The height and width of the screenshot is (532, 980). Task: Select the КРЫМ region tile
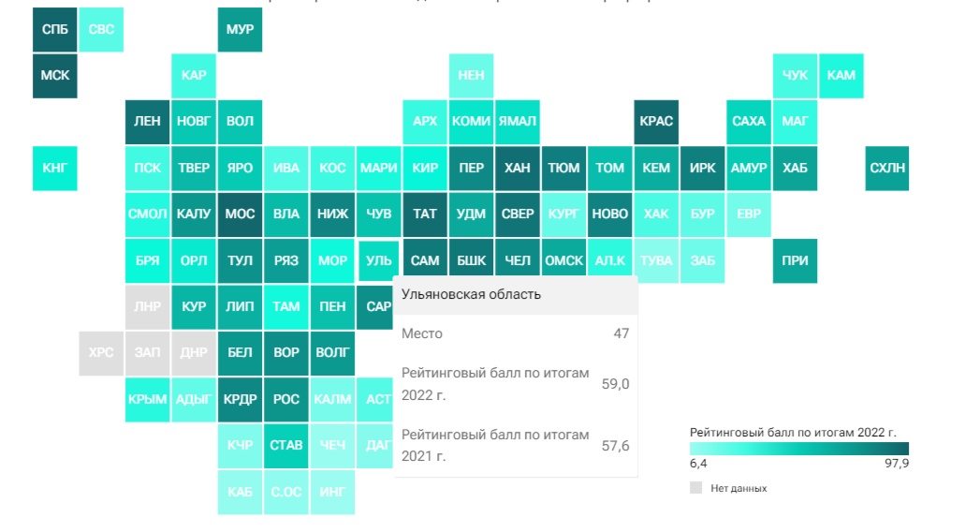[x=148, y=399]
